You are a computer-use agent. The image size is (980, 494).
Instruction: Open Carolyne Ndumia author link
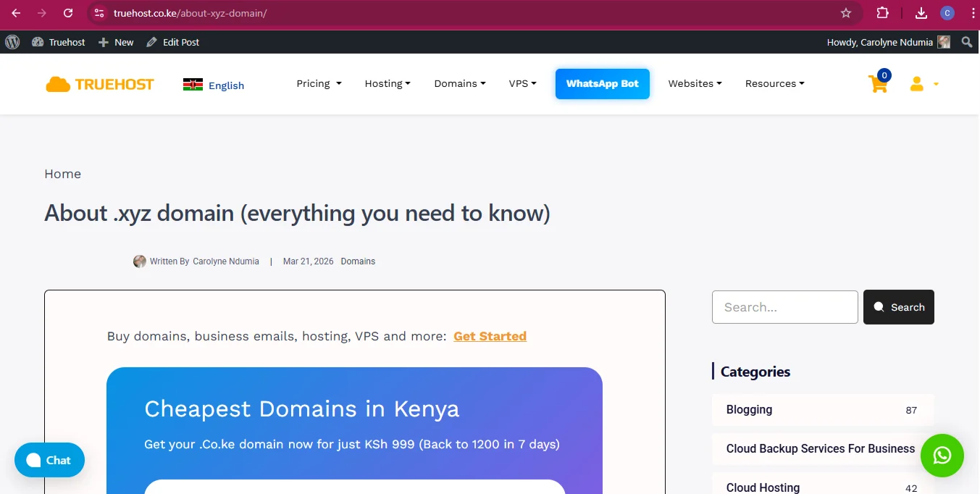pos(226,261)
